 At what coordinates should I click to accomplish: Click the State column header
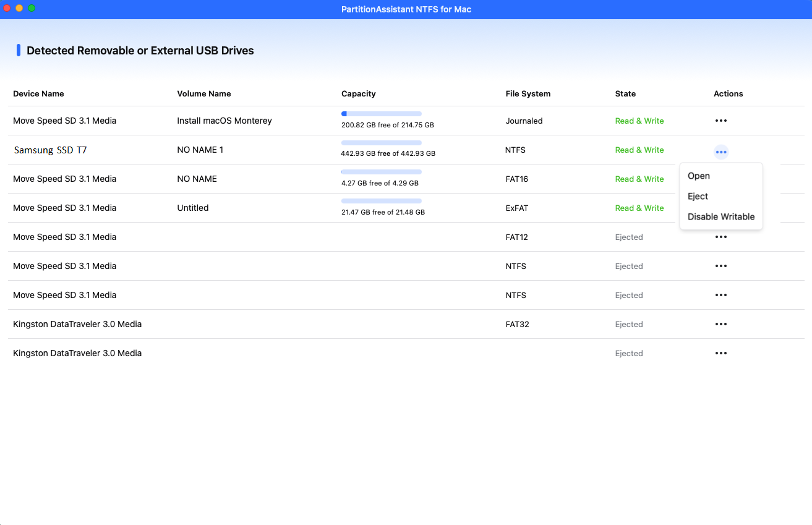[x=625, y=93]
